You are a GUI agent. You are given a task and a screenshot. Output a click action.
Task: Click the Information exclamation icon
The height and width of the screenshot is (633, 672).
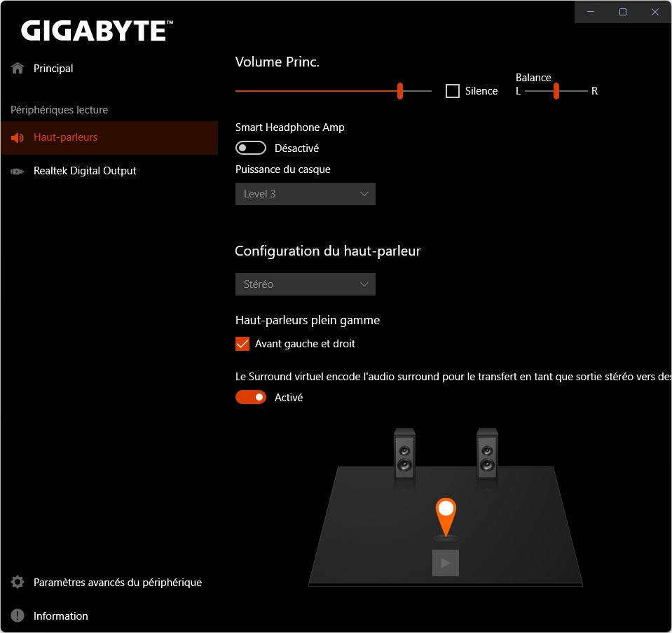(18, 616)
